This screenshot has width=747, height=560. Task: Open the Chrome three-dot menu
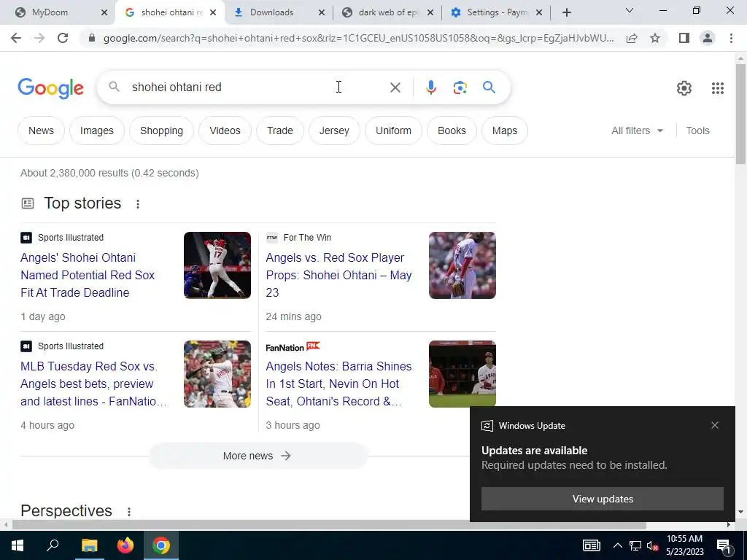[x=731, y=38]
